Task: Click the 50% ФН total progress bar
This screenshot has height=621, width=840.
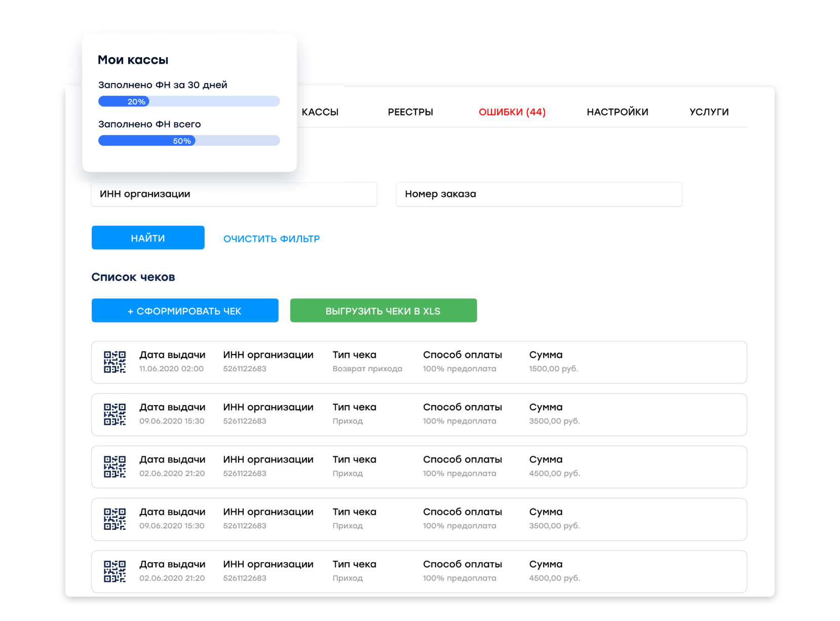Action: click(188, 141)
